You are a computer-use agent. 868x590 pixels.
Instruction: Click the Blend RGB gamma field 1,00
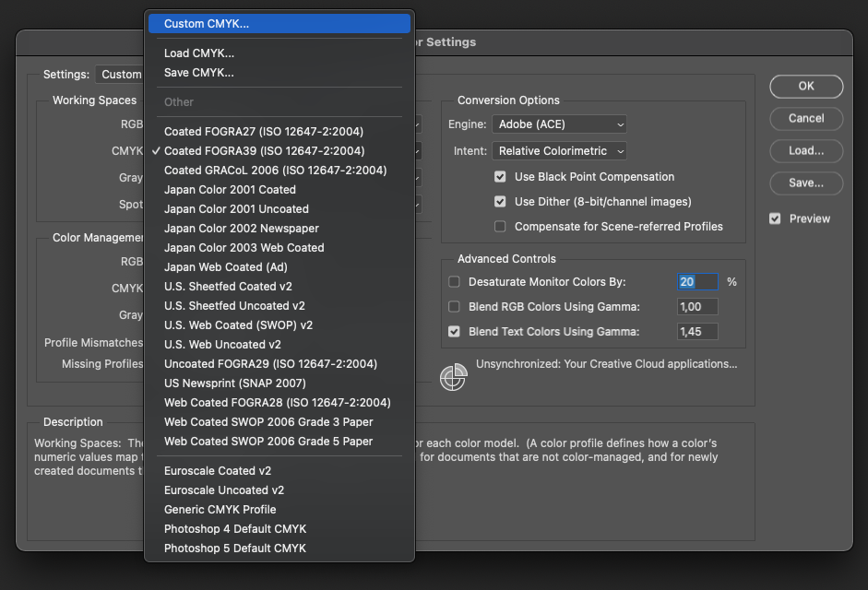coord(697,307)
